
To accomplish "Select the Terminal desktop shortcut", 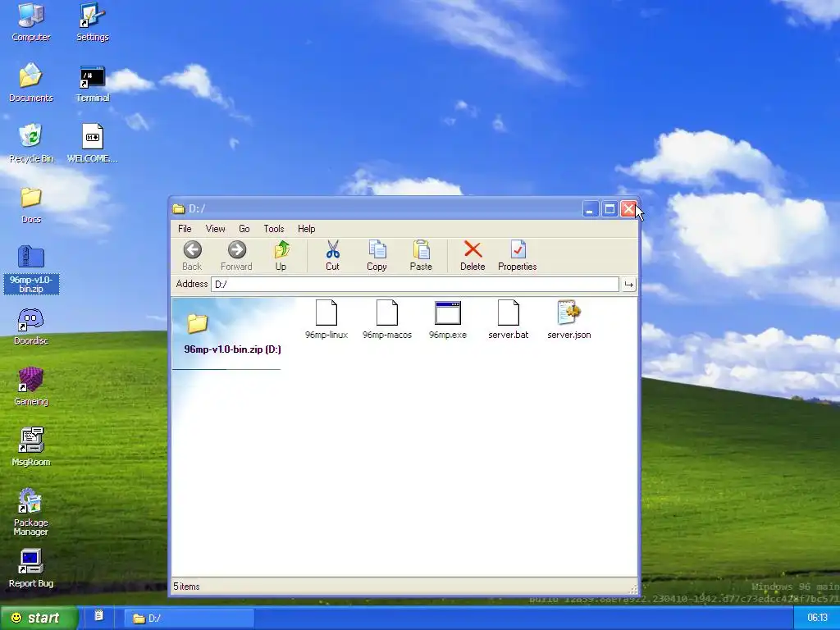I will (x=92, y=83).
